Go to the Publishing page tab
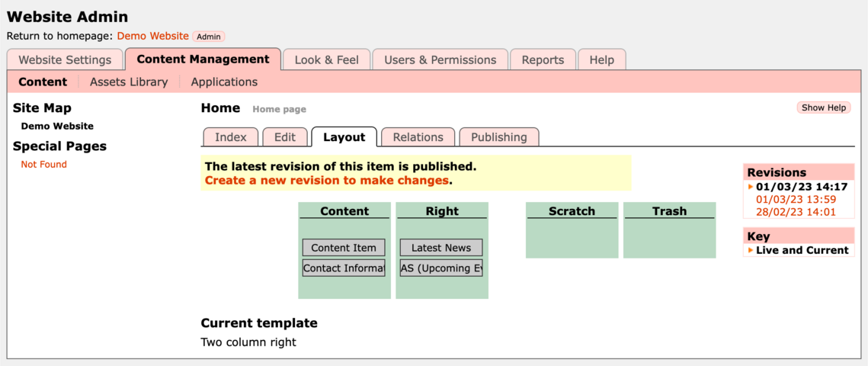 pos(498,137)
